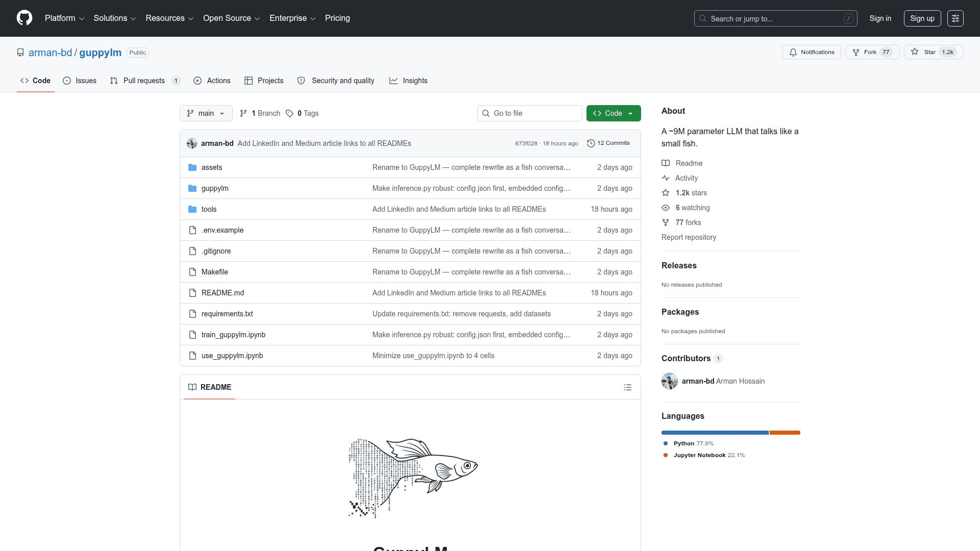
Task: Click the Sign up button
Action: 922,18
